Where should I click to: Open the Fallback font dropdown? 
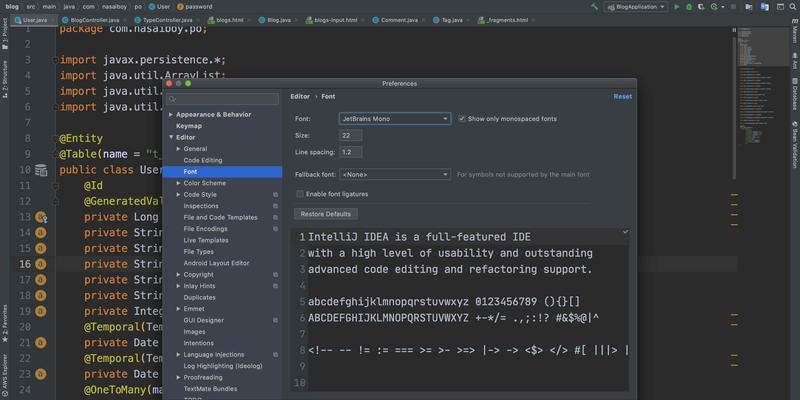pos(395,174)
